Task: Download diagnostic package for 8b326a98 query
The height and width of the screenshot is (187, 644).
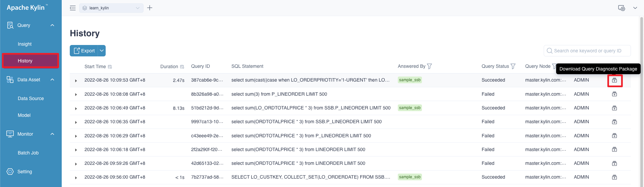Action: 614,94
